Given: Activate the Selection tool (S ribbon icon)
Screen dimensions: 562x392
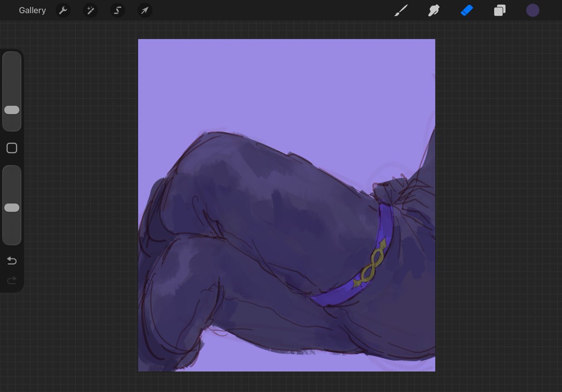Looking at the screenshot, I should pos(118,10).
